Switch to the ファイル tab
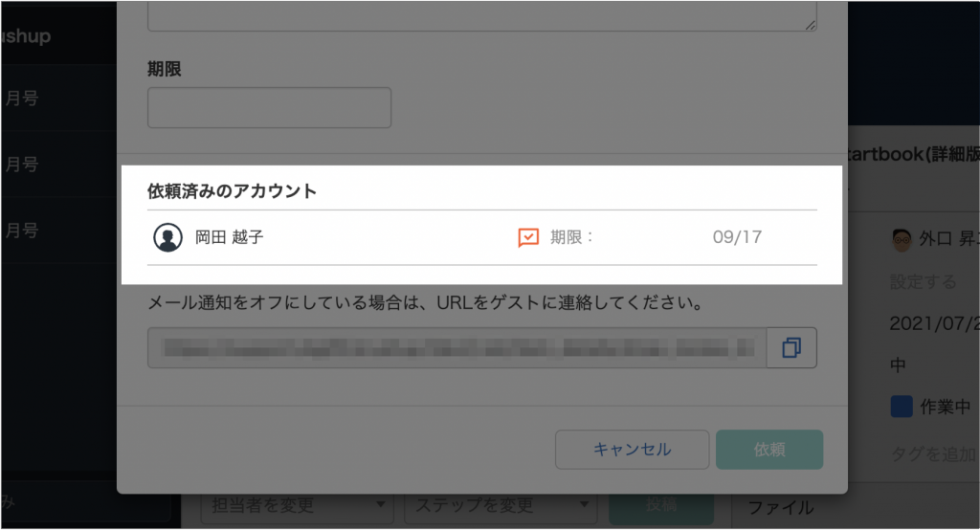 [x=780, y=507]
